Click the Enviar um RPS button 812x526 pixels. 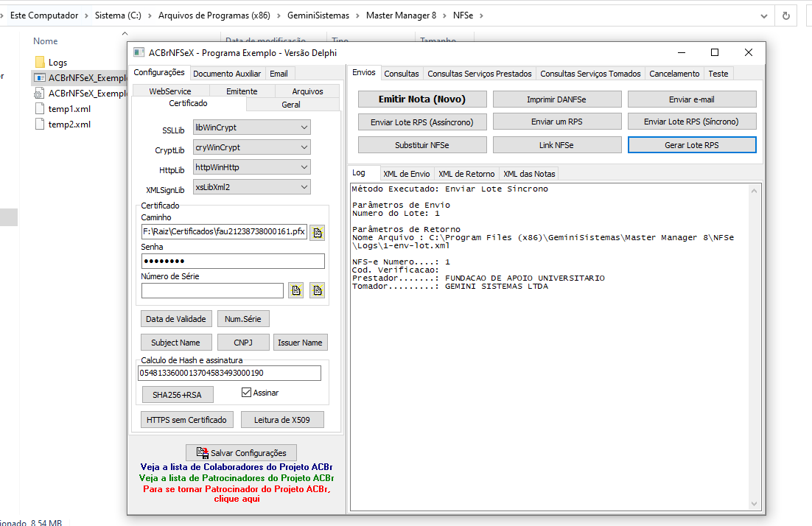(557, 122)
